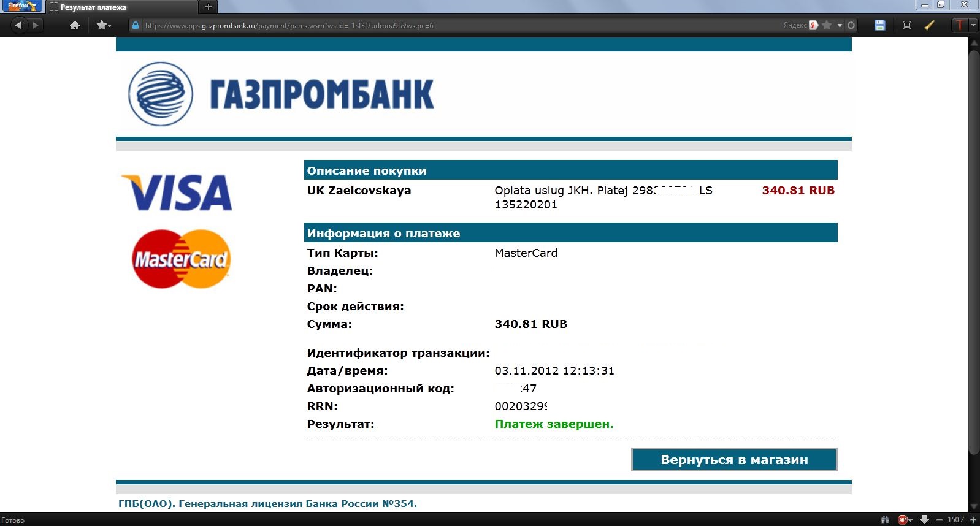Open the Adblock Plus dropdown arrow
This screenshot has width=980, height=526.
[911, 520]
